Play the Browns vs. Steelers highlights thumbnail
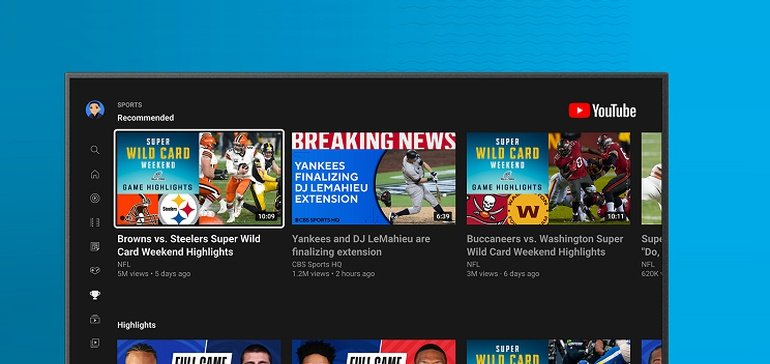770x364 pixels. (199, 179)
